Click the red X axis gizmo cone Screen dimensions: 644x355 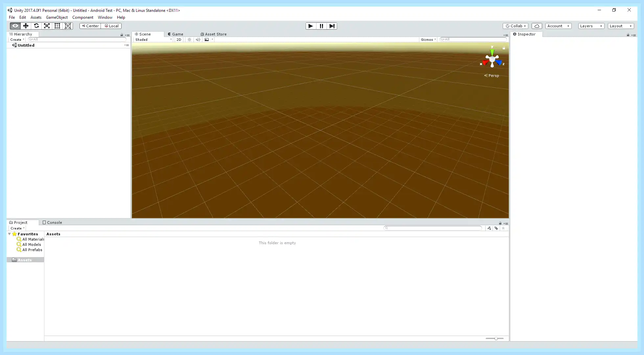485,62
